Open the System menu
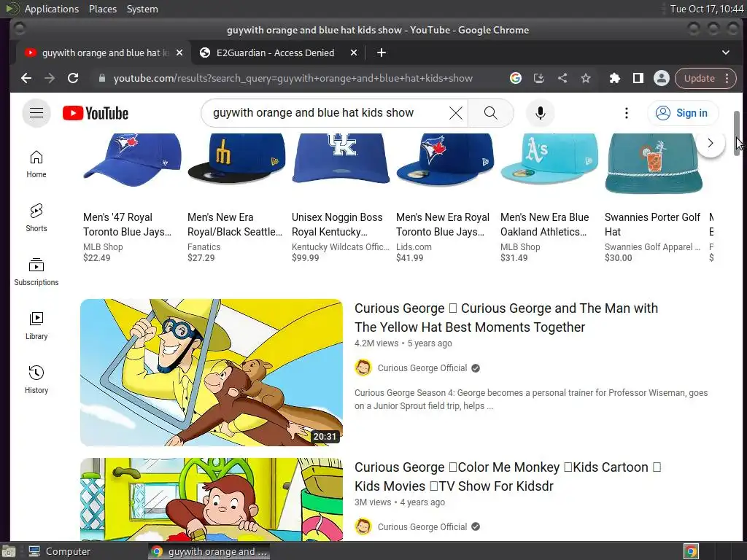747x560 pixels. (142, 9)
